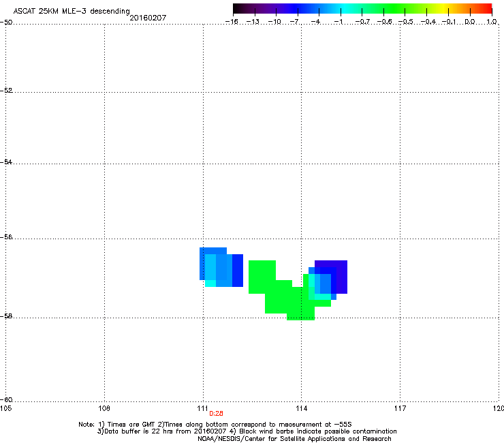Screen dimensions: 504x443
Task: Click the latitude label '-50'
Action: 6,22
